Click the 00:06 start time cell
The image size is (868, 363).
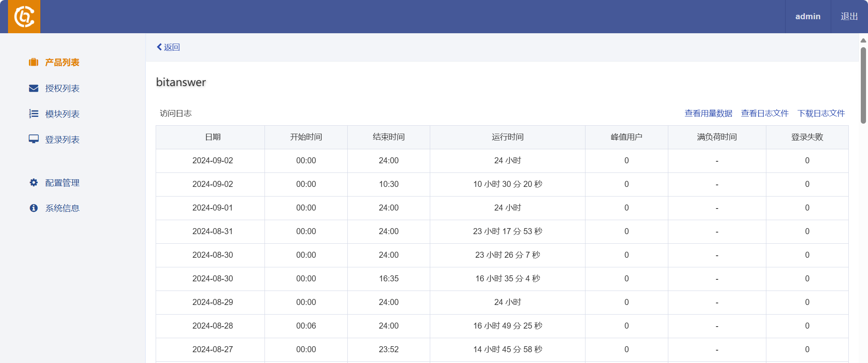(306, 326)
